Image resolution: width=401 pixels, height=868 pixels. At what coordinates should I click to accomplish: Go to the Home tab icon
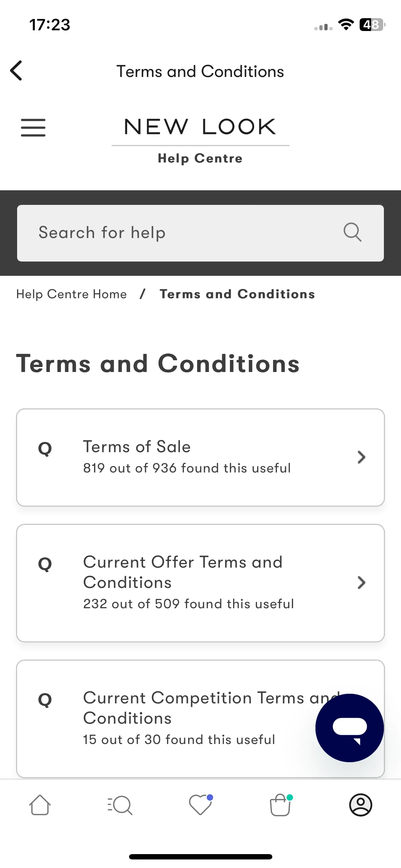pyautogui.click(x=40, y=805)
